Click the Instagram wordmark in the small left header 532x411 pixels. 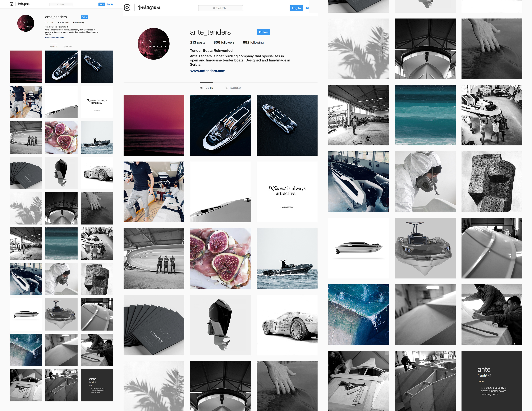(x=23, y=4)
